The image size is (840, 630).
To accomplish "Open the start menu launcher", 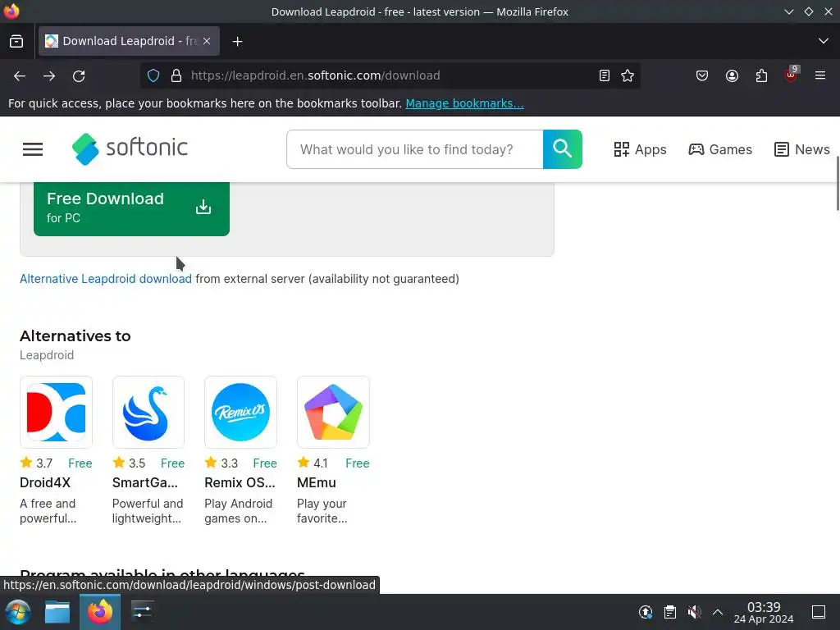I will coord(18,612).
